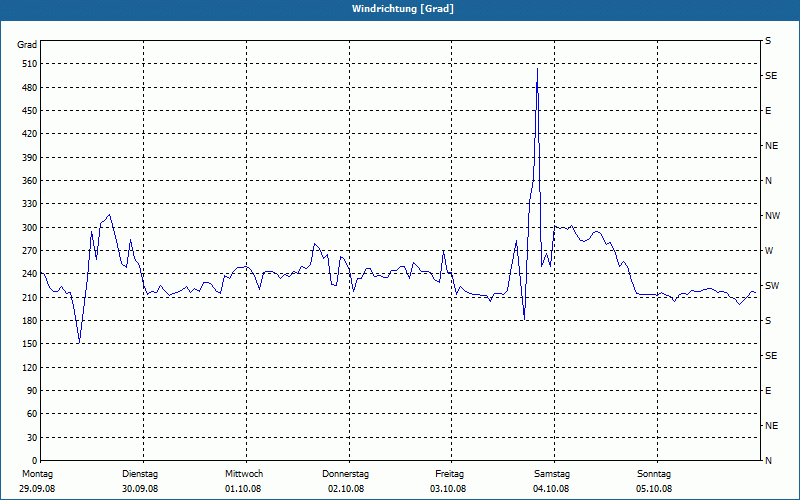Select the Mittwoch day label
Image resolution: width=800 pixels, height=500 pixels.
[244, 474]
